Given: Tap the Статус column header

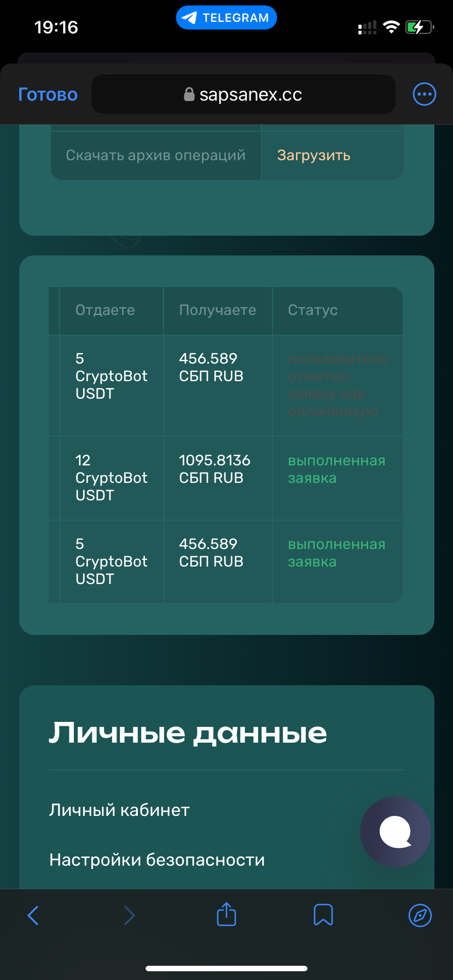Looking at the screenshot, I should point(312,310).
